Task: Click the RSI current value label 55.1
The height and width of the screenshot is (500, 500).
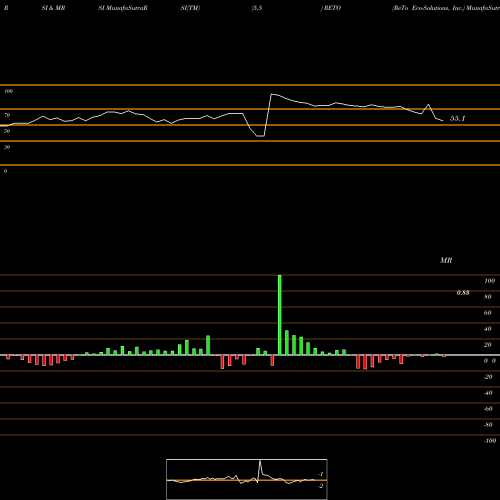Action: pos(457,118)
